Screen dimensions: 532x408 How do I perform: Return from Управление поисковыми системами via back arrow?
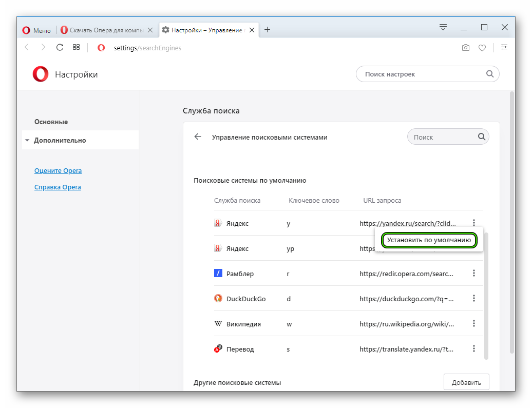click(x=198, y=137)
